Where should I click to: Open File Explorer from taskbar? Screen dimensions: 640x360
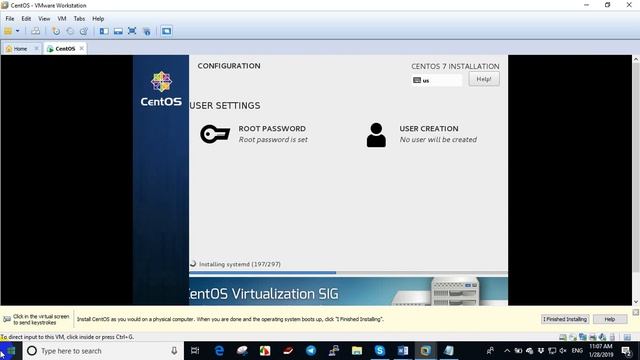click(357, 351)
